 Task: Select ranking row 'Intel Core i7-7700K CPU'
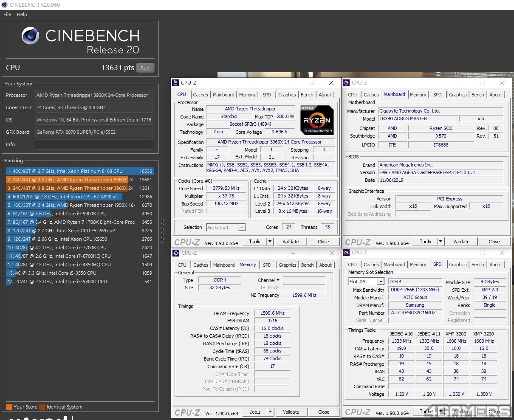[x=80, y=248]
